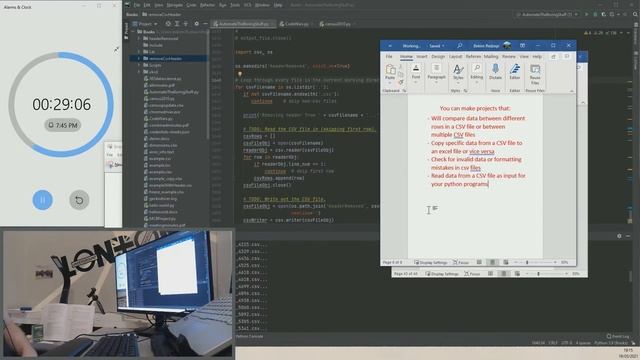Open Ribbon Display Options in Word title bar
640x360 pixels.
[x=522, y=45]
